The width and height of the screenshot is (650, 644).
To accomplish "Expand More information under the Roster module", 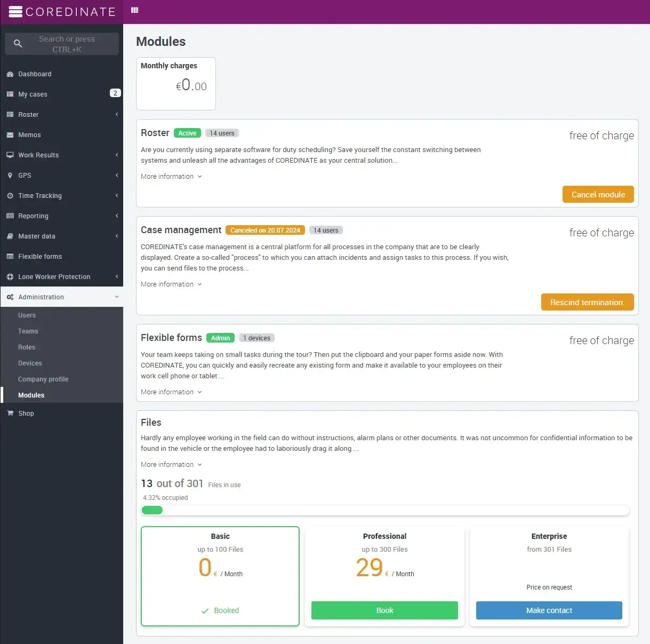I will (171, 176).
